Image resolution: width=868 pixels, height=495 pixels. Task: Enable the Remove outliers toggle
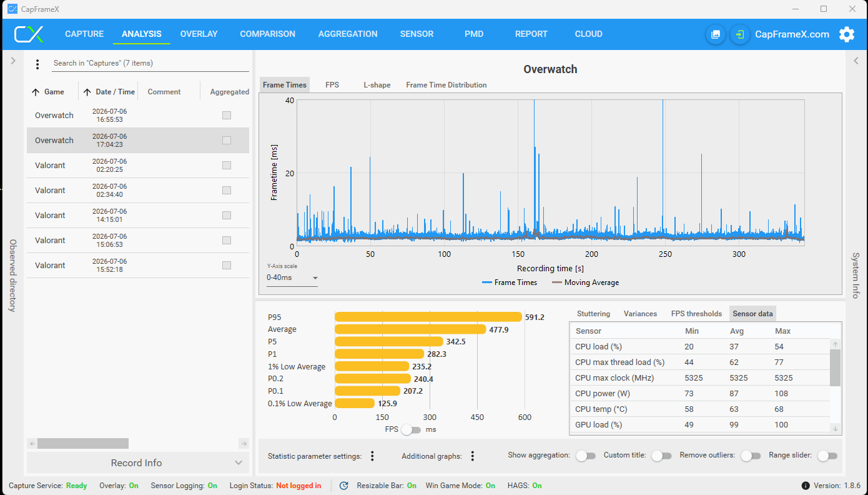coord(747,456)
